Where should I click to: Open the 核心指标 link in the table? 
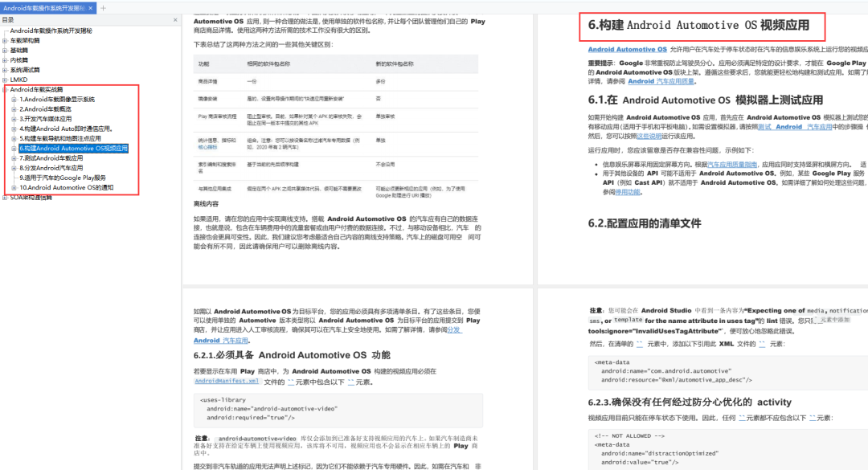tap(207, 147)
